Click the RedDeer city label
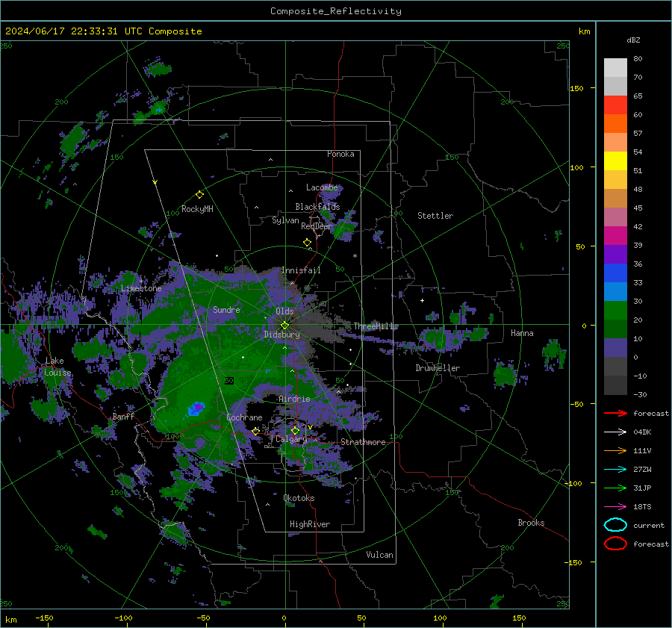The image size is (672, 628). (317, 226)
